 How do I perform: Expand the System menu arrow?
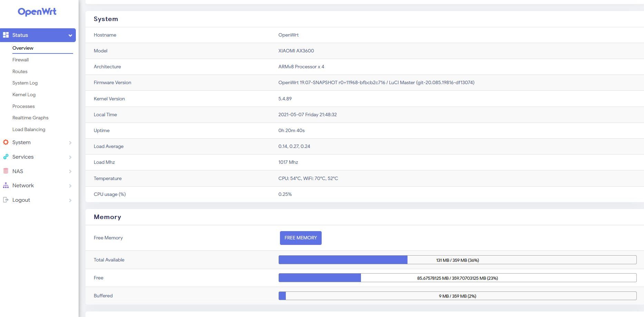70,142
